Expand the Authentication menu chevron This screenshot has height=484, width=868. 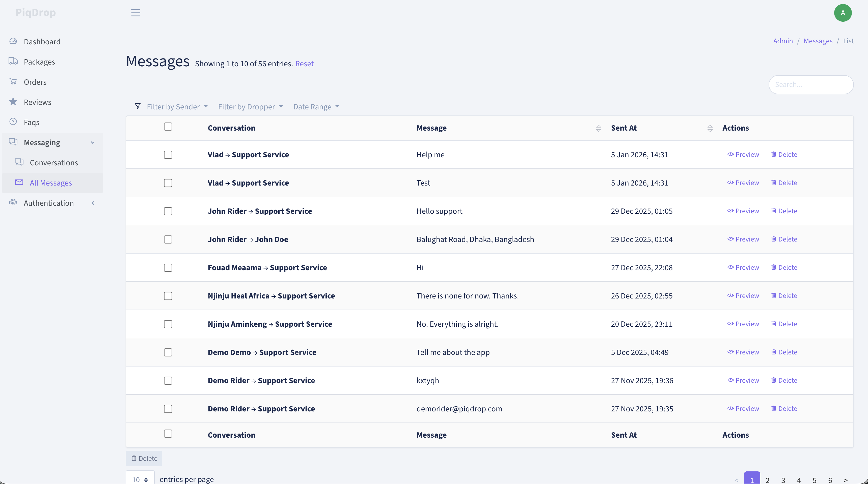pos(93,203)
